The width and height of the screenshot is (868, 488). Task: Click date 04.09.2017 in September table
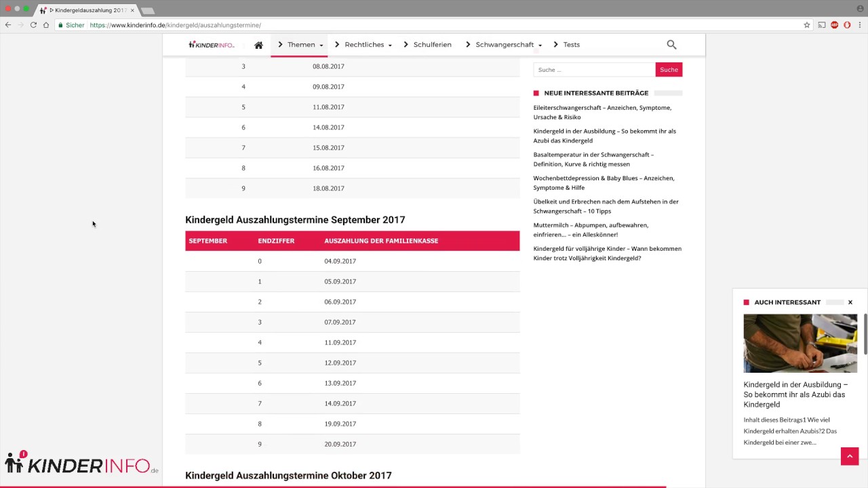(x=340, y=261)
